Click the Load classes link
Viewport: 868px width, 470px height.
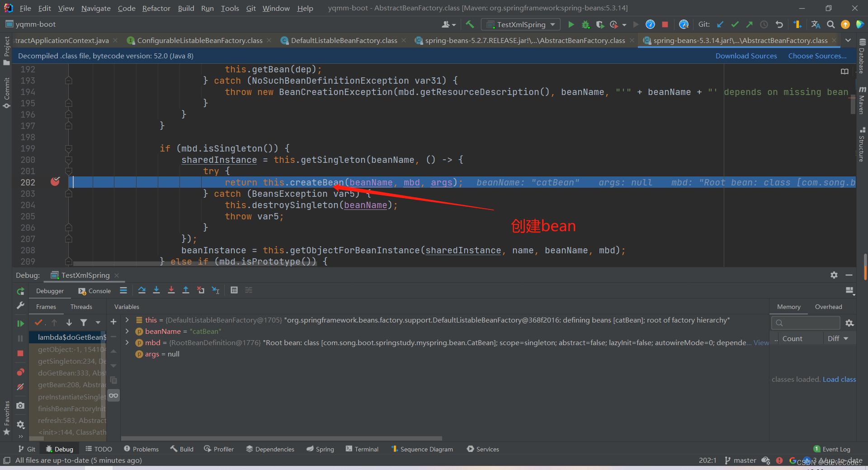pyautogui.click(x=840, y=379)
